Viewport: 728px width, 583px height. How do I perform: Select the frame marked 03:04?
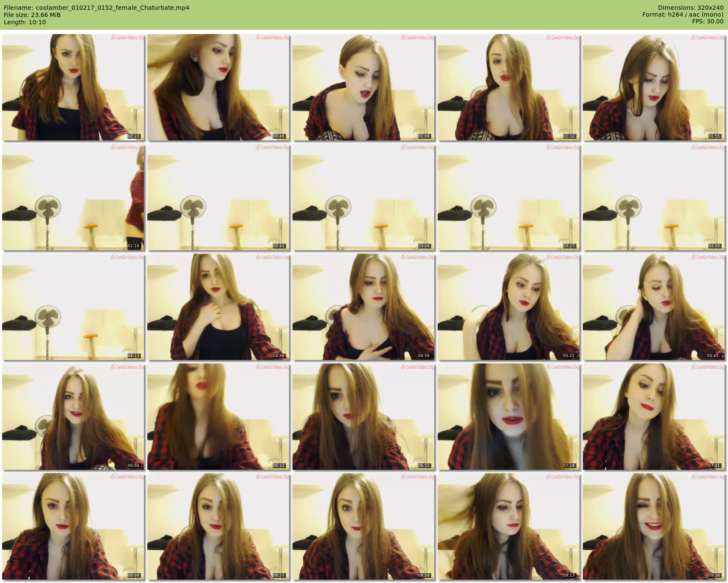364,197
